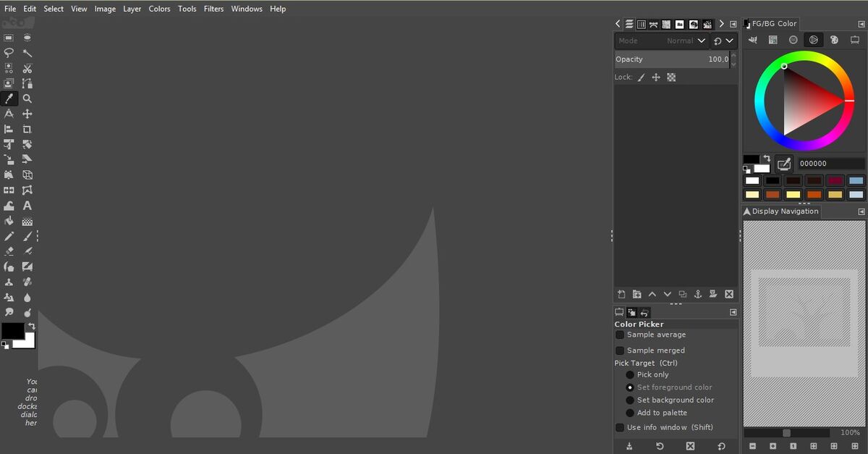Open the Windows menu
868x454 pixels.
pos(247,9)
